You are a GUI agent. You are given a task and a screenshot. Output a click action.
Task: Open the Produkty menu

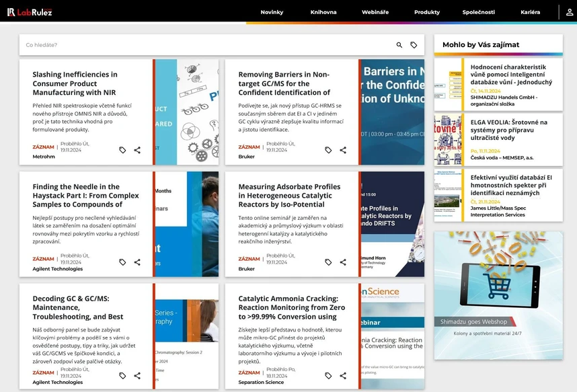427,12
